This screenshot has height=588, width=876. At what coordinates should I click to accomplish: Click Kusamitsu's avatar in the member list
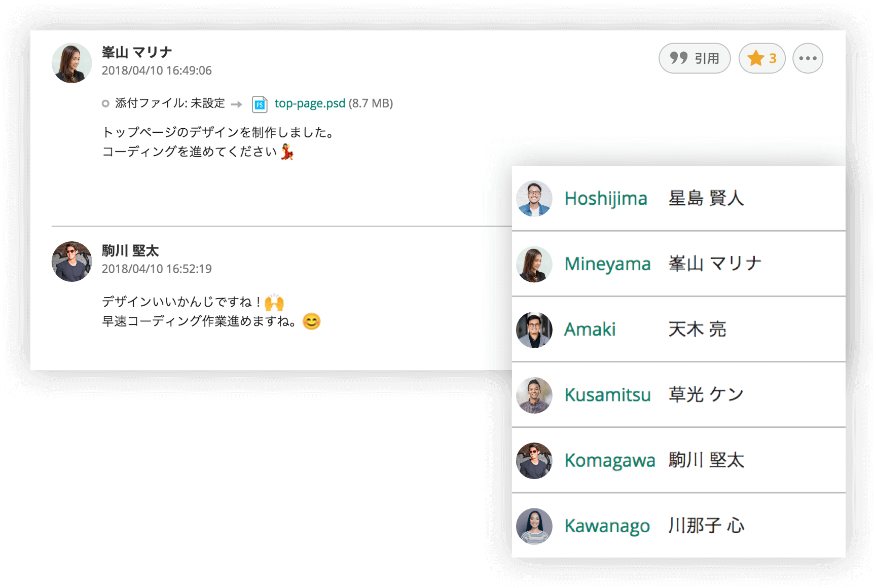[x=533, y=395]
